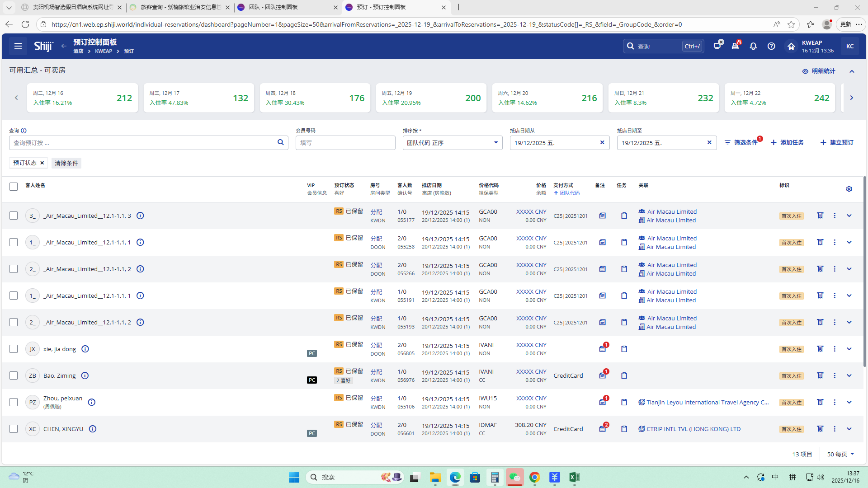Click the 查询预订 search input field
This screenshot has height=488, width=868.
point(142,143)
